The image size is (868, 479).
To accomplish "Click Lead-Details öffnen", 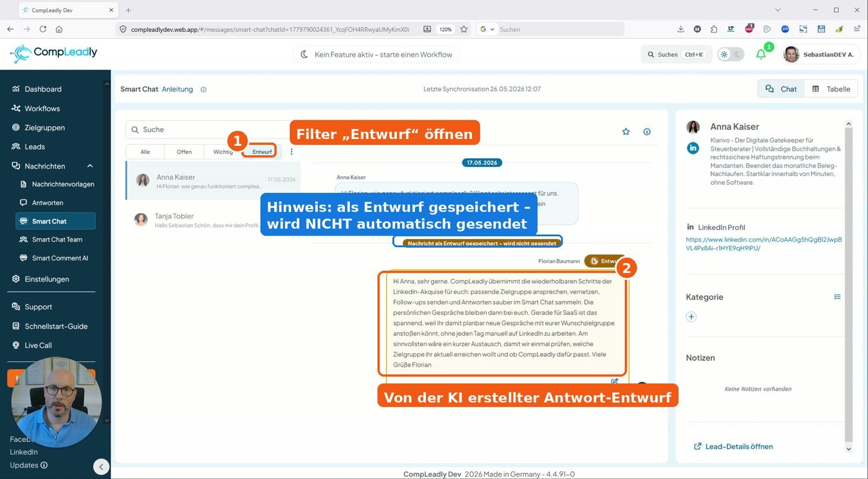I will (733, 447).
